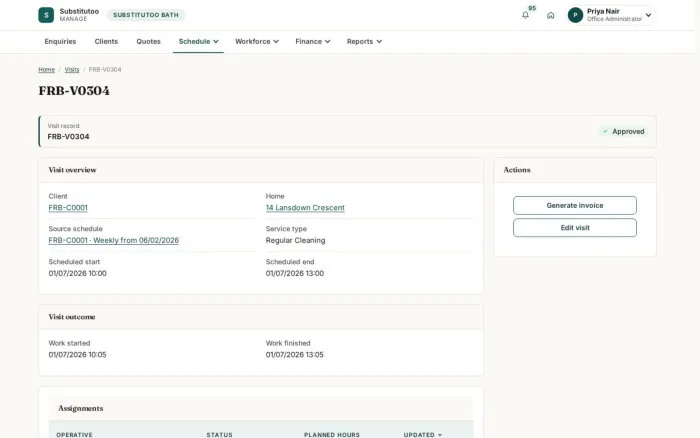Click the Visit overview section heading

click(72, 170)
